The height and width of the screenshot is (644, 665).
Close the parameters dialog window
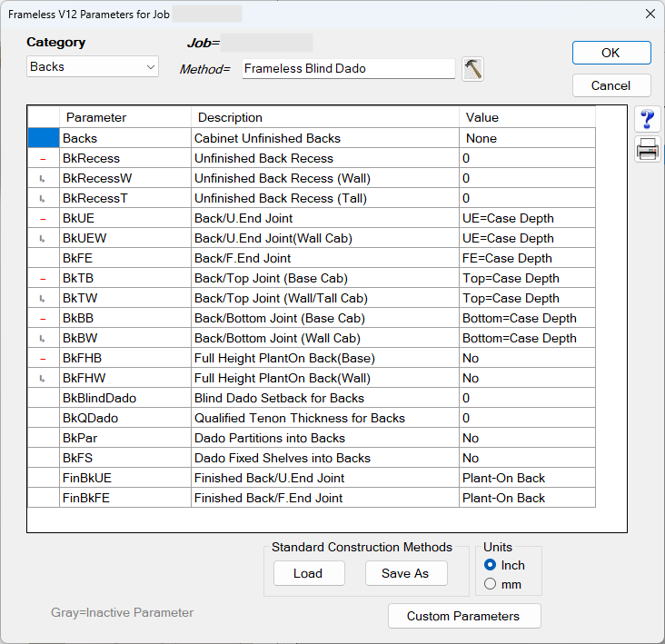[650, 14]
